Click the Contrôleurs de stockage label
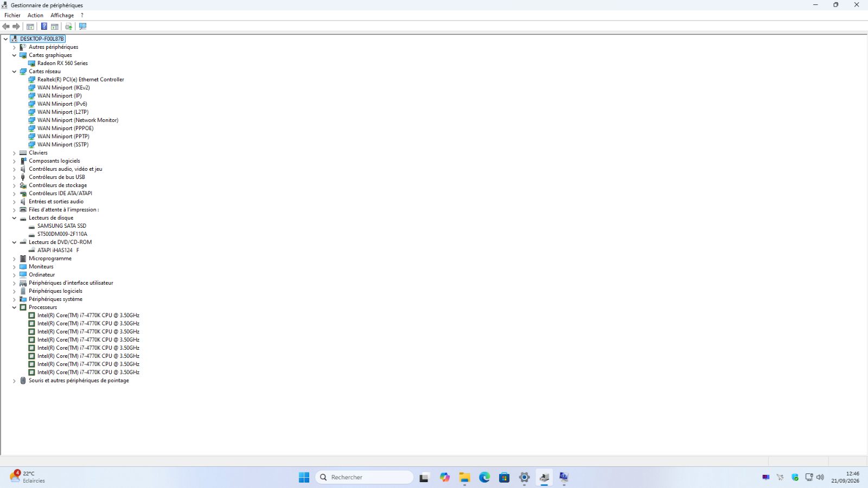This screenshot has width=868, height=488. coord(58,185)
